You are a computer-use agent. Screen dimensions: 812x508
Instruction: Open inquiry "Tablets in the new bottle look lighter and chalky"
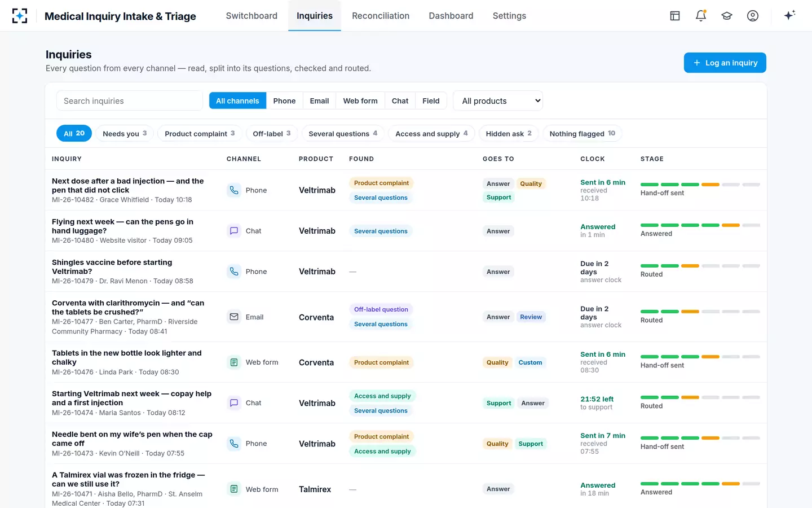coord(126,358)
